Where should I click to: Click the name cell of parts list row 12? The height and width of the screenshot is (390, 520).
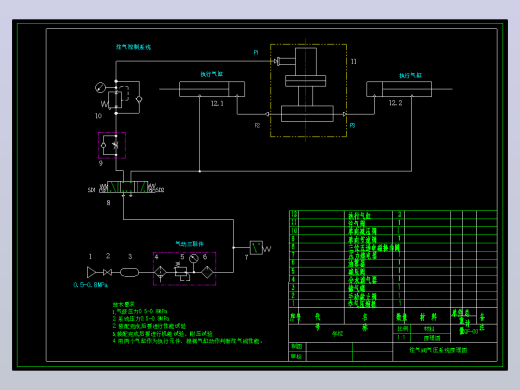click(368, 215)
